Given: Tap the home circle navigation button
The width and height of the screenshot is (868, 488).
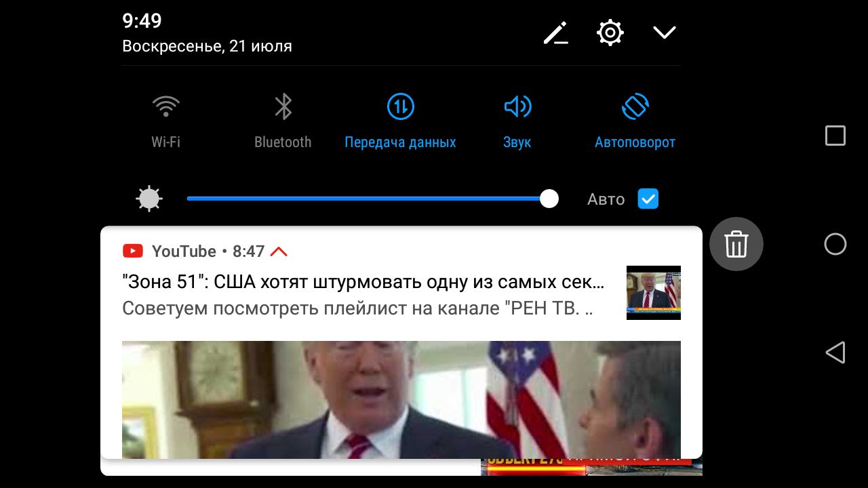Looking at the screenshot, I should pyautogui.click(x=835, y=244).
